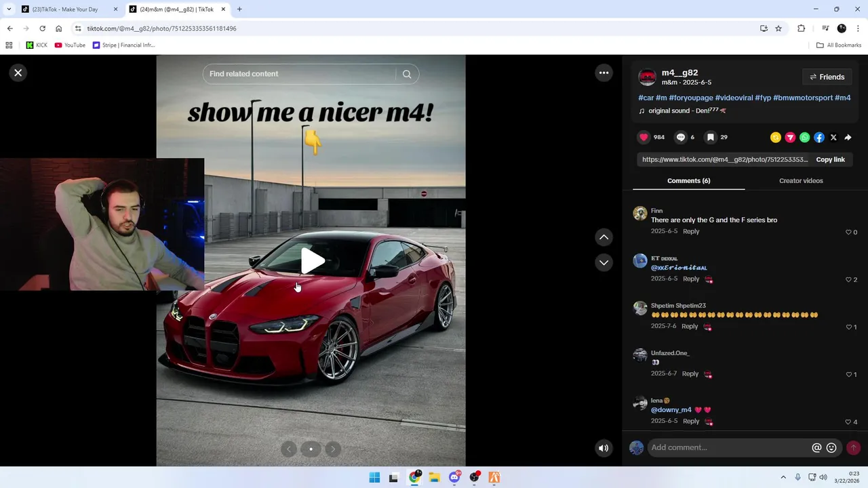Screen dimensions: 868x488
Task: Close the TikTok photo viewer
Action: [x=18, y=73]
